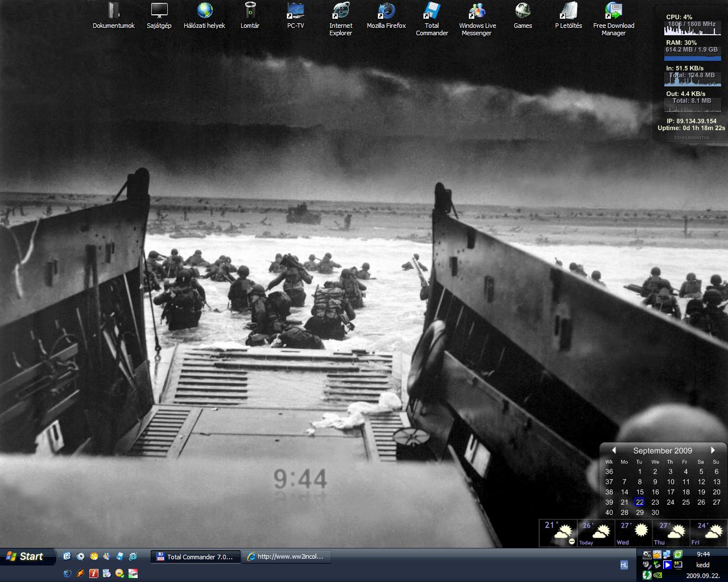This screenshot has width=728, height=582.
Task: Select date 1 in the calendar
Action: pyautogui.click(x=640, y=471)
